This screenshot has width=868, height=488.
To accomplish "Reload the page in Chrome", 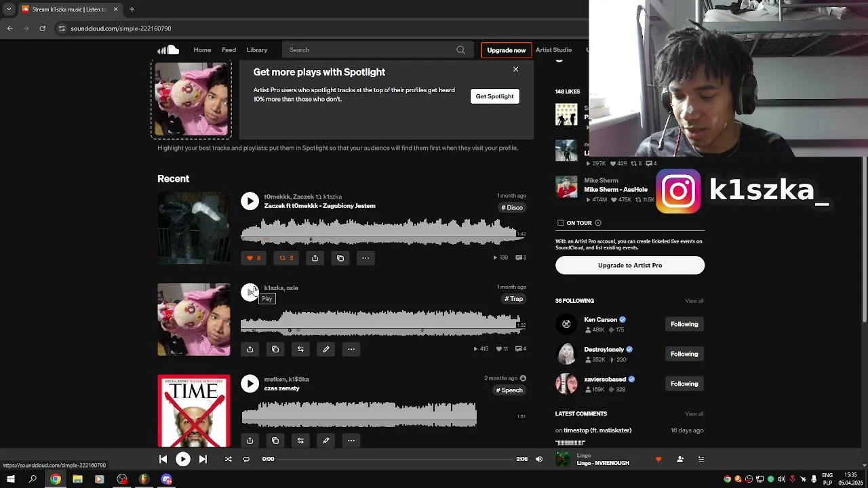I will [42, 28].
